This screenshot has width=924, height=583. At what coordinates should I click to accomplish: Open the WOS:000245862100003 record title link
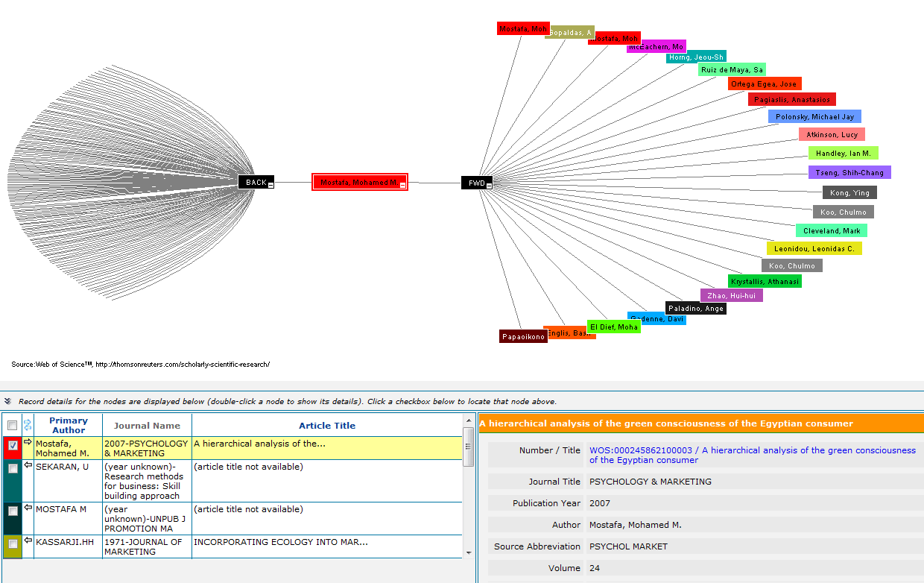753,455
